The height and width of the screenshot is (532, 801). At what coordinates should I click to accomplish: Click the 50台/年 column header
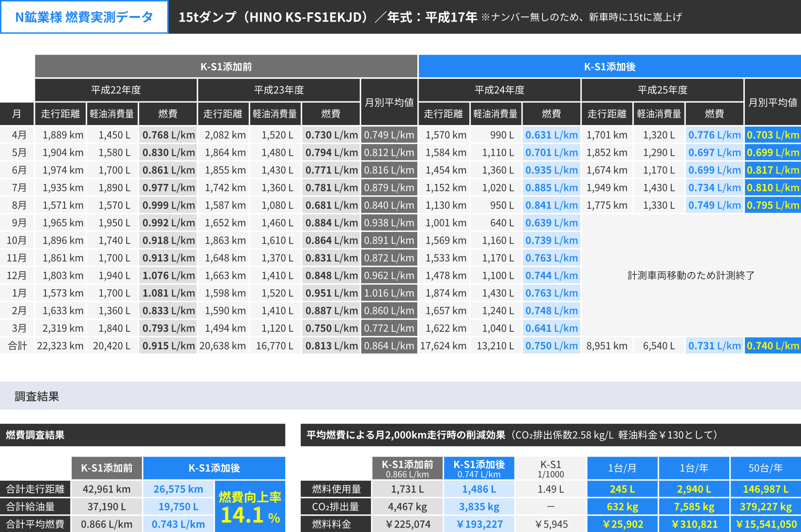(x=765, y=468)
